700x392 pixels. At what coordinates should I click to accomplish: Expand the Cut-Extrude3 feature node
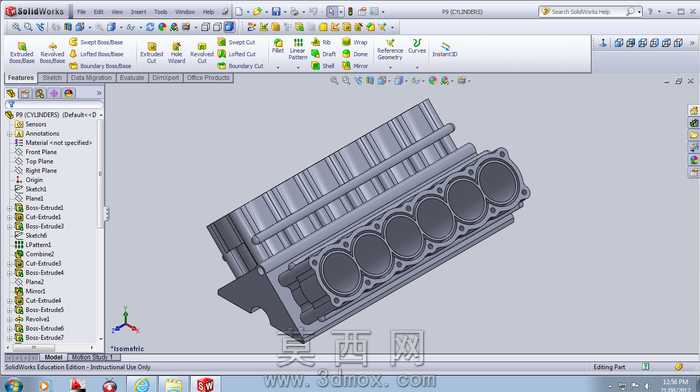(10, 263)
